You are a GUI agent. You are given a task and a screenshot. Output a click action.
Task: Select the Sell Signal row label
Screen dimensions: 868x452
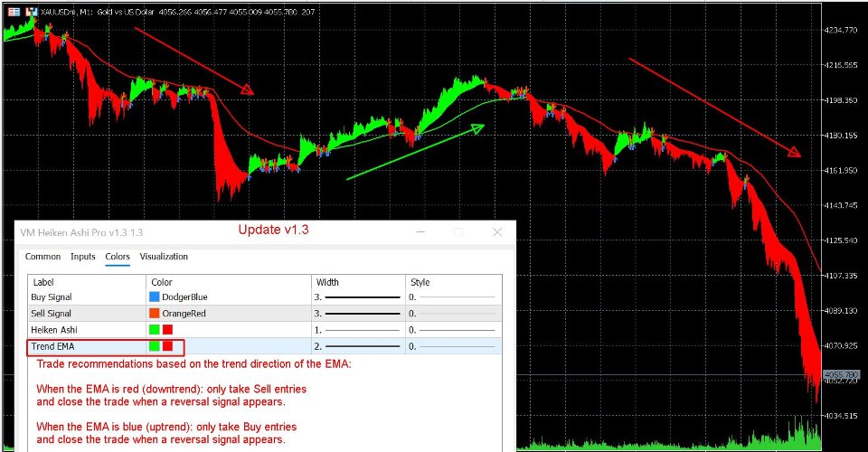pos(51,313)
